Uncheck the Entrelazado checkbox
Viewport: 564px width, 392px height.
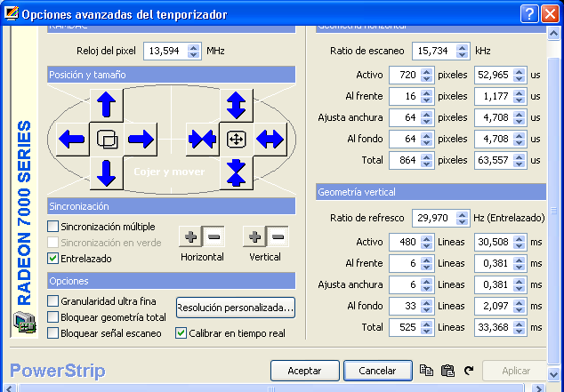[52, 259]
